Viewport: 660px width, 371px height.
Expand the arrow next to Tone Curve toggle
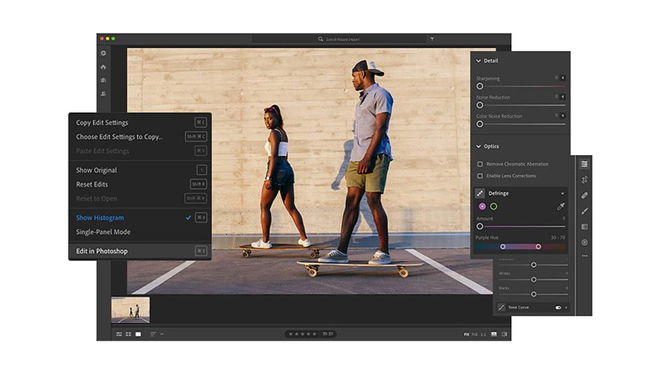point(566,308)
